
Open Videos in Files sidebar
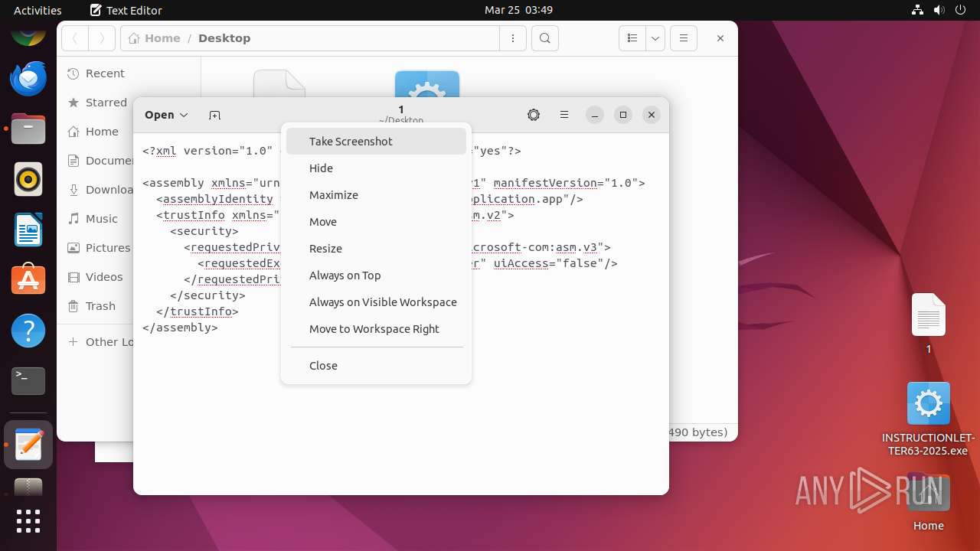tap(96, 277)
